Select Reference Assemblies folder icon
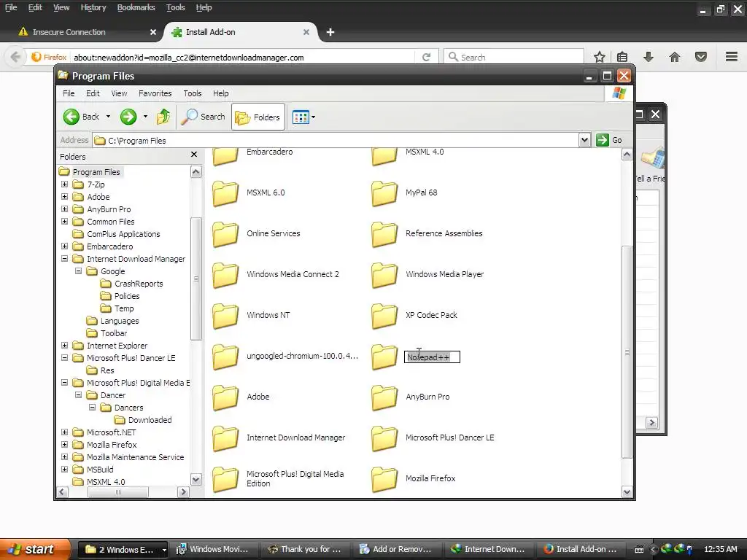 coord(384,234)
